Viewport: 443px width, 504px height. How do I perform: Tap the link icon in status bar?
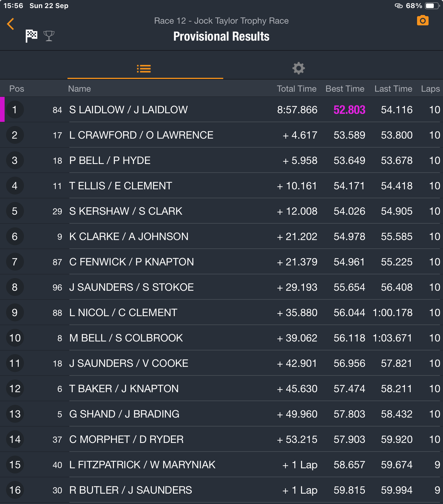(399, 6)
